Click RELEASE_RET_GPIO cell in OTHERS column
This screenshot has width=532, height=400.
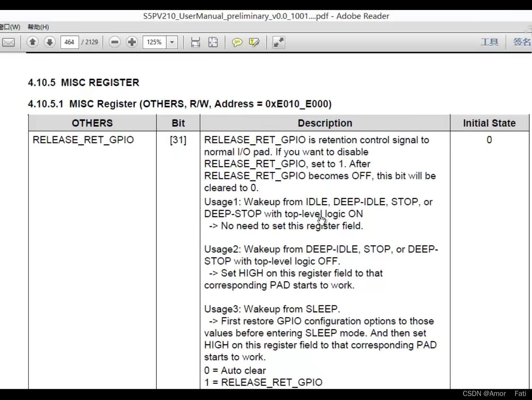pyautogui.click(x=83, y=140)
